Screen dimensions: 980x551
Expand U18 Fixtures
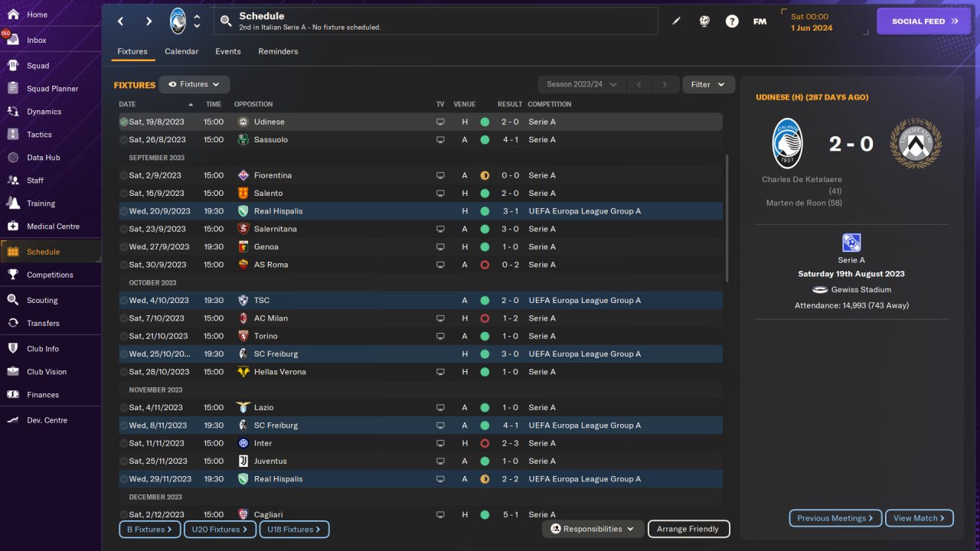point(294,529)
